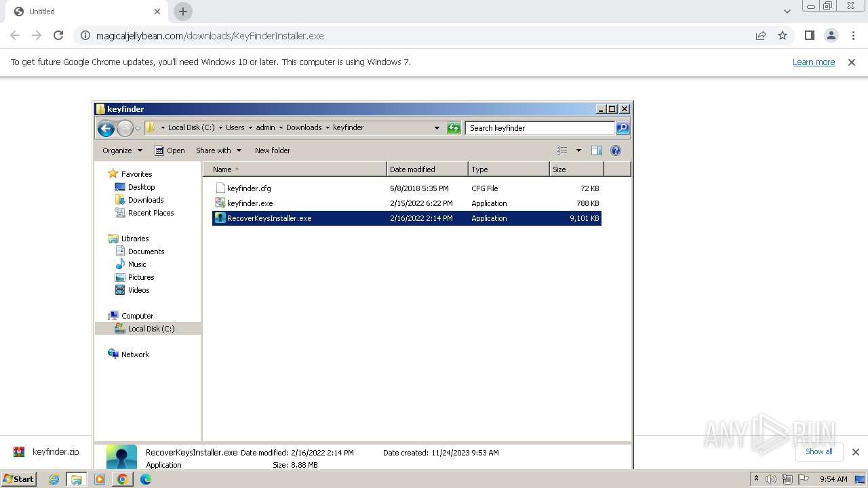This screenshot has width=868, height=488.
Task: Open Chrome three-dot menu
Action: click(x=853, y=35)
